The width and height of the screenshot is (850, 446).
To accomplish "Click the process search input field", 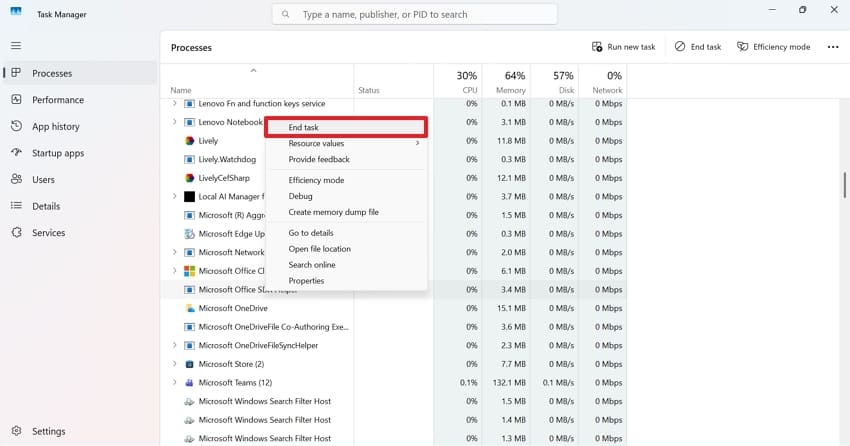I will coord(415,14).
